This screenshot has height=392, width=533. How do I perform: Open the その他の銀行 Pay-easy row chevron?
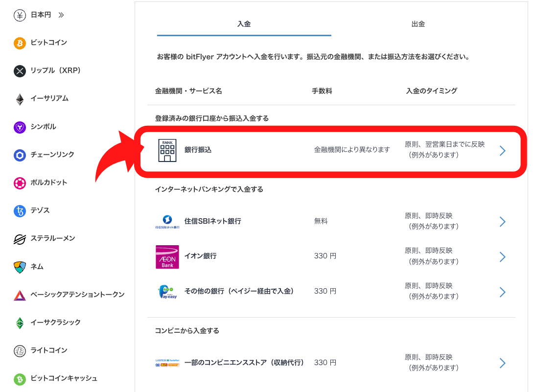[503, 292]
